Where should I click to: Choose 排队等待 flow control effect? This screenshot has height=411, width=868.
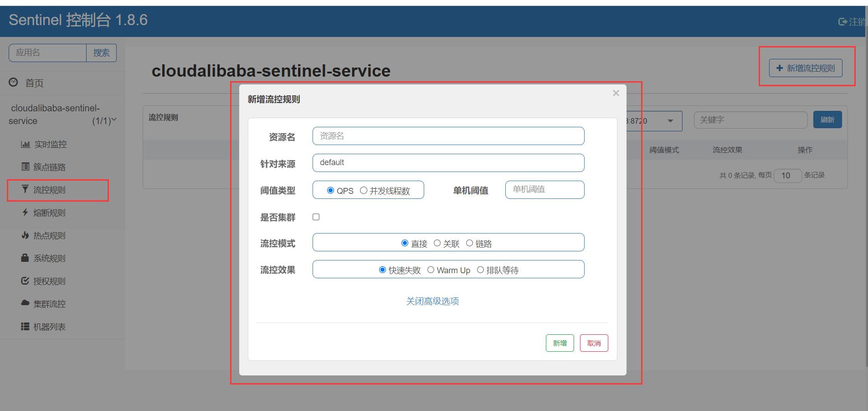(x=480, y=270)
